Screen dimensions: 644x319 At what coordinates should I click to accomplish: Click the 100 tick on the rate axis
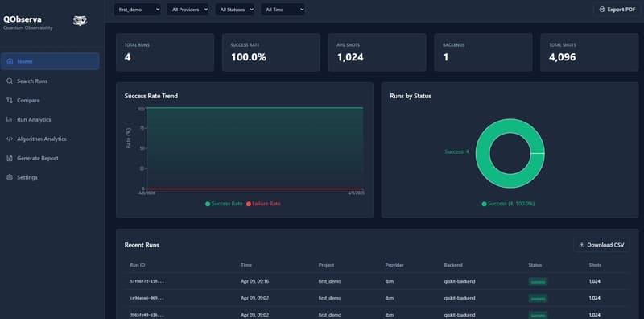[142, 109]
